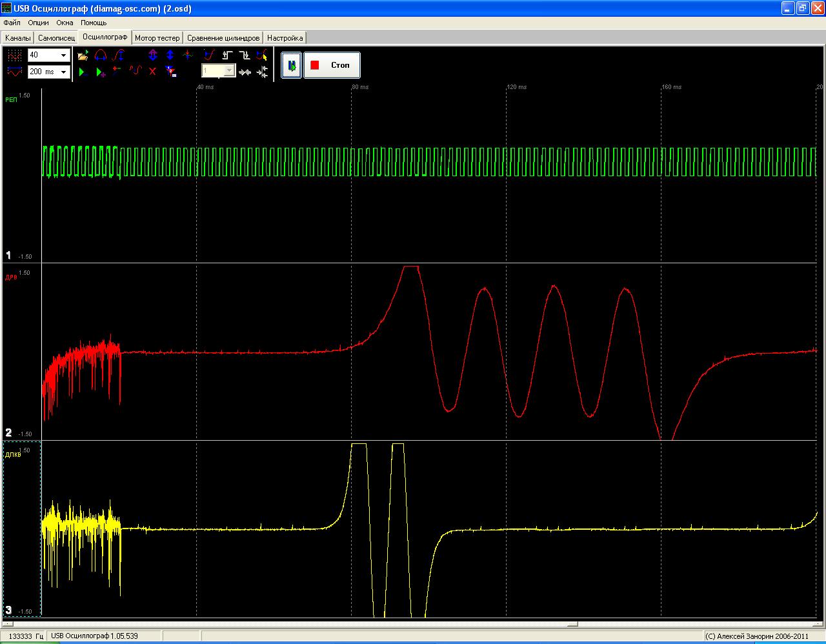Switch to the Самописец tab
This screenshot has width=826, height=644.
click(57, 38)
